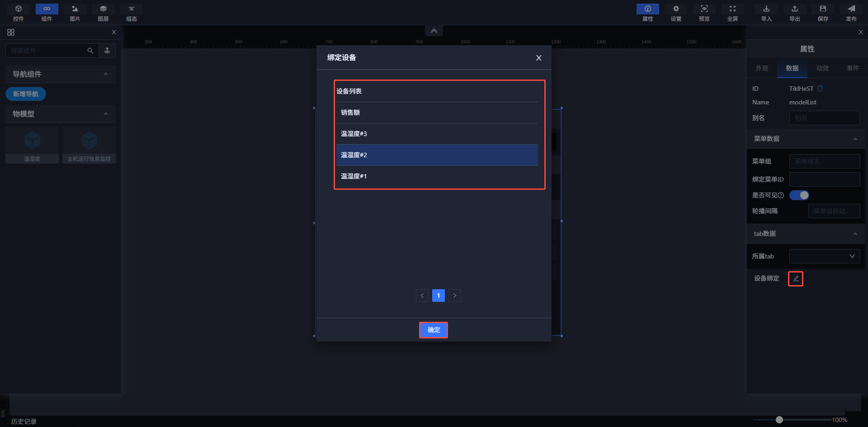Switch to the 数据 tab

(792, 68)
